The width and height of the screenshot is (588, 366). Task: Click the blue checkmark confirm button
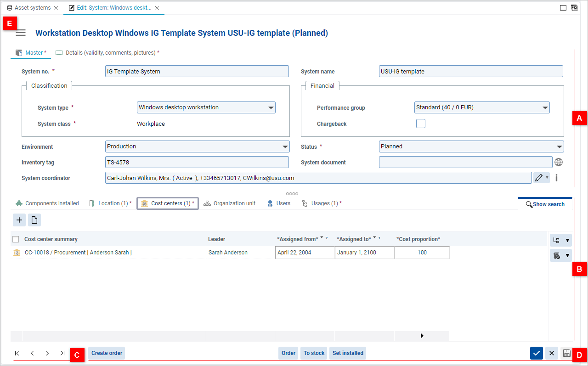[x=536, y=353]
